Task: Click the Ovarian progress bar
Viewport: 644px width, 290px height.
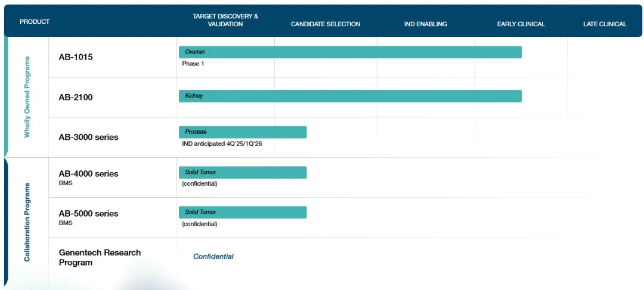Action: (x=350, y=52)
